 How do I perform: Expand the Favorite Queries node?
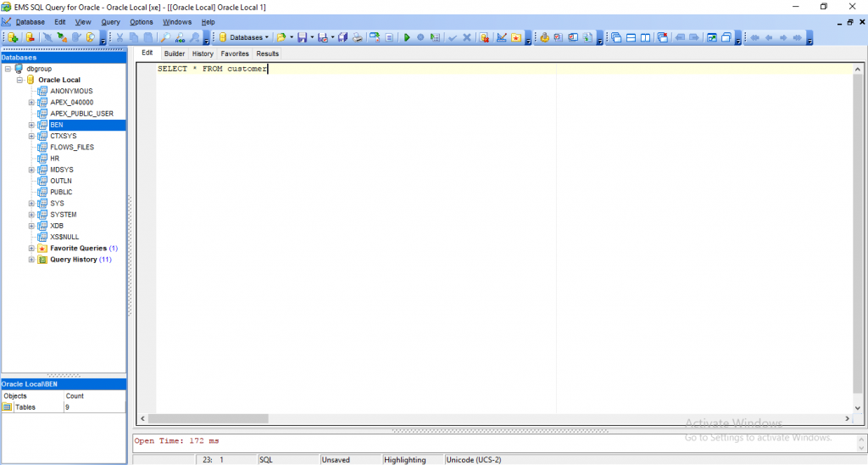click(31, 249)
